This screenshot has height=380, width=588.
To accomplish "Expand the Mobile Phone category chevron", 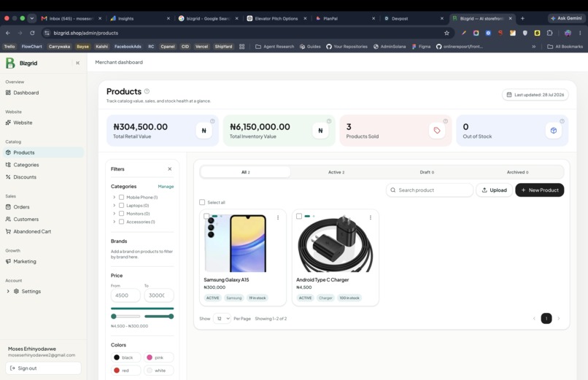I will click(x=114, y=197).
